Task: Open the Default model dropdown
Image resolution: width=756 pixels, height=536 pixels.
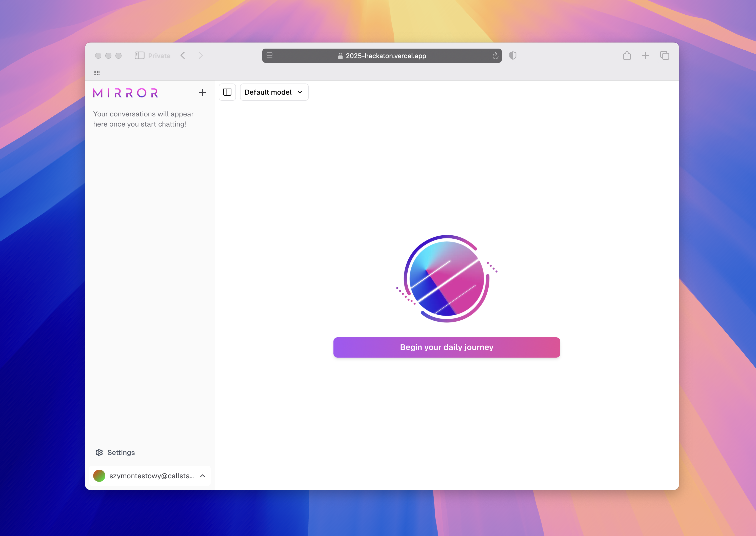Action: point(274,92)
